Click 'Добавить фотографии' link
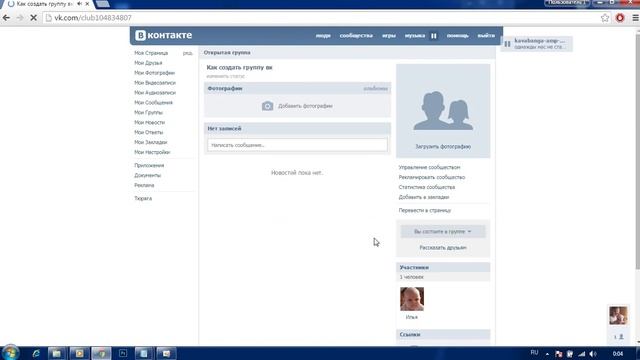 [305, 106]
